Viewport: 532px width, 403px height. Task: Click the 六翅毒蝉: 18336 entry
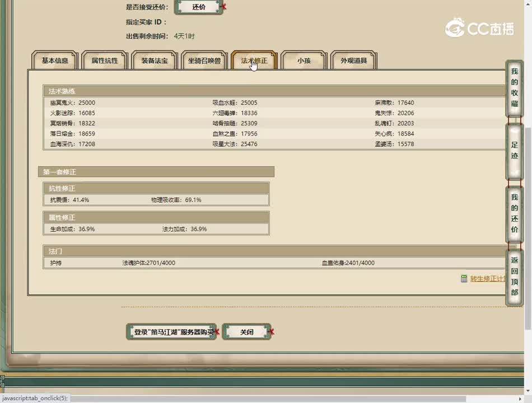pos(235,113)
